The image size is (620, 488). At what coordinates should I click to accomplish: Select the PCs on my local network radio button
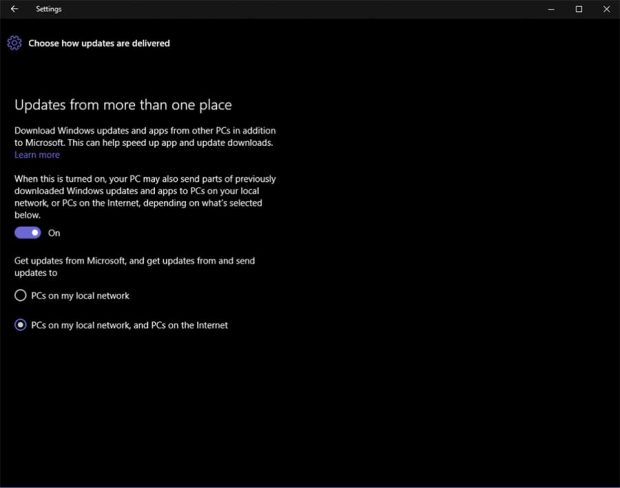point(21,296)
